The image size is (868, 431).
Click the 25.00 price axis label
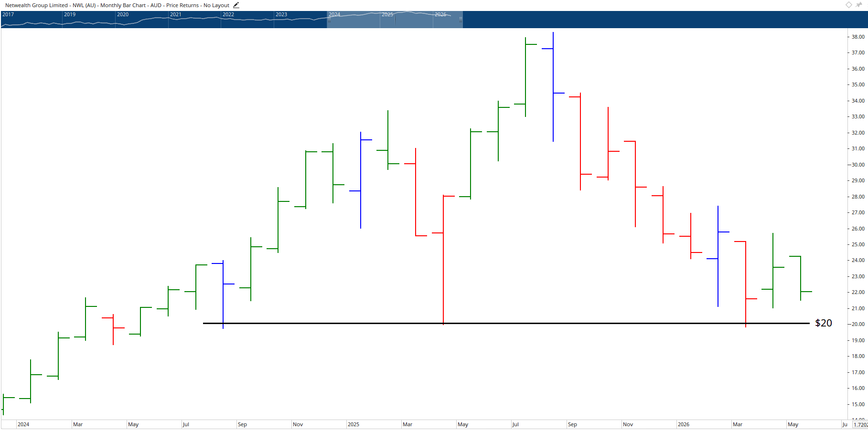pos(858,244)
